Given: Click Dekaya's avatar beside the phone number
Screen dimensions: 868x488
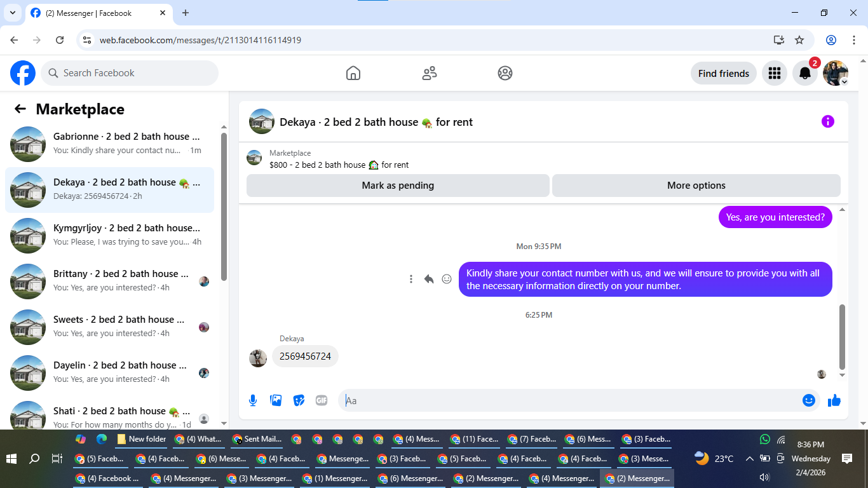Looking at the screenshot, I should (x=258, y=358).
